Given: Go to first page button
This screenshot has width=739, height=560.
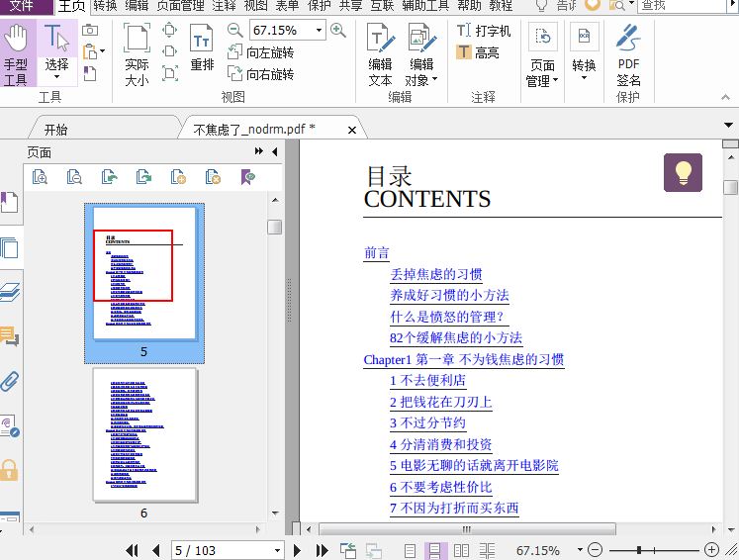Looking at the screenshot, I should click(132, 550).
